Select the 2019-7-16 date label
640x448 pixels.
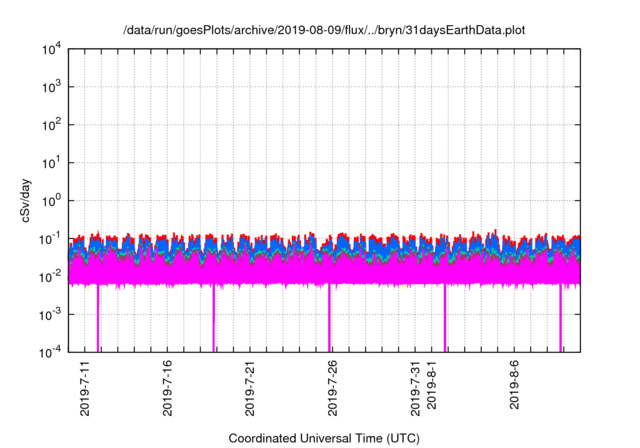[167, 388]
